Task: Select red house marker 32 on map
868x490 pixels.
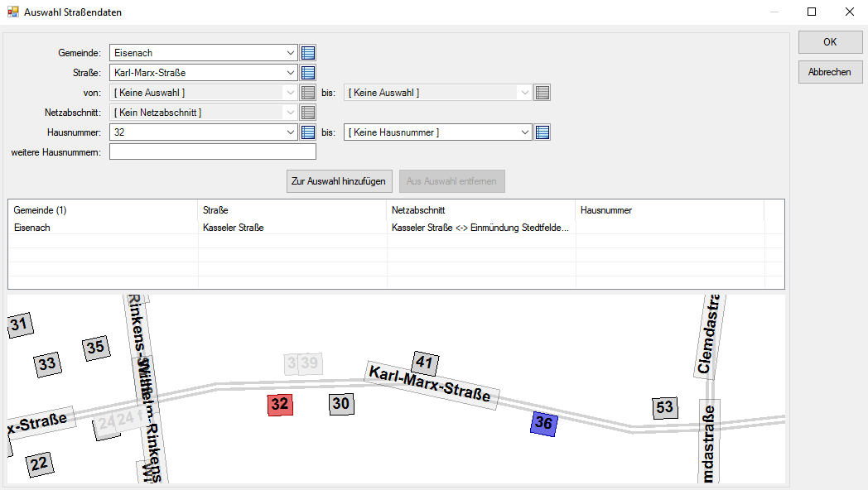Action: pos(280,404)
